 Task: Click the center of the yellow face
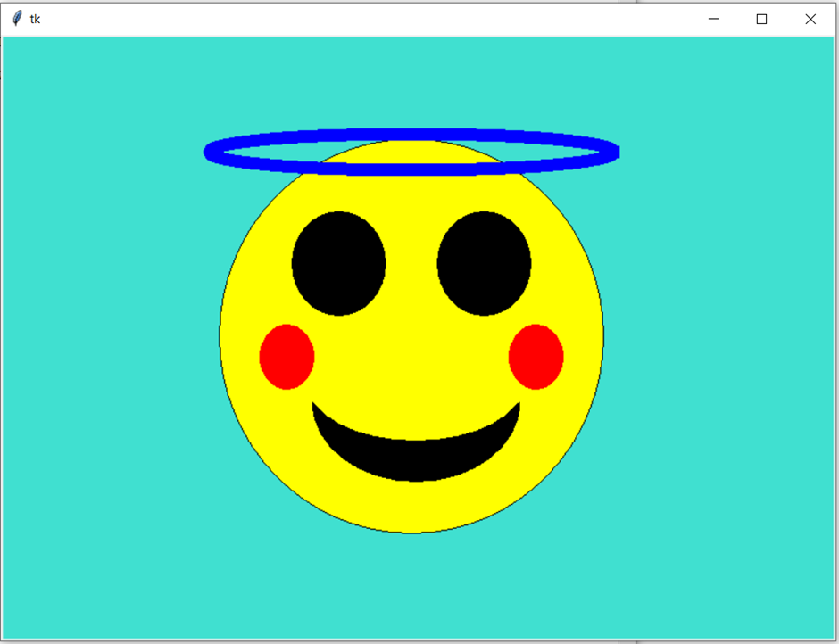[x=411, y=339]
